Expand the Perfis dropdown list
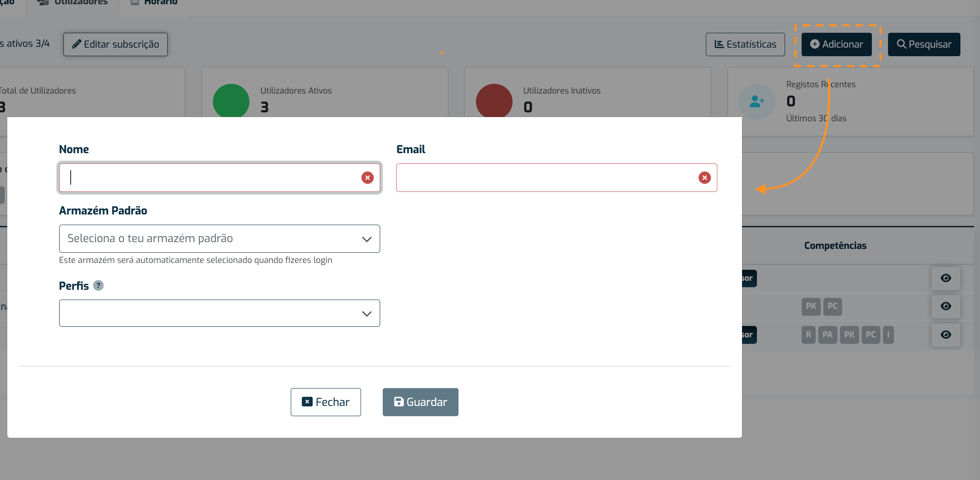This screenshot has width=980, height=480. click(213, 314)
